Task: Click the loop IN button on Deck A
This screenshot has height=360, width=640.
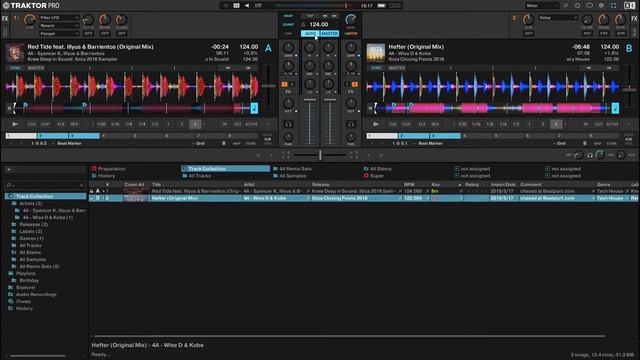Action: pyautogui.click(x=224, y=124)
